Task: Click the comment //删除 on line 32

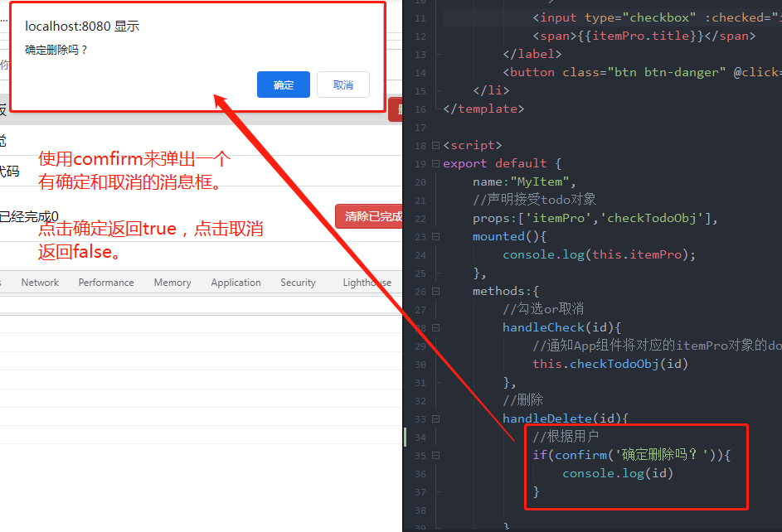Action: coord(522,400)
